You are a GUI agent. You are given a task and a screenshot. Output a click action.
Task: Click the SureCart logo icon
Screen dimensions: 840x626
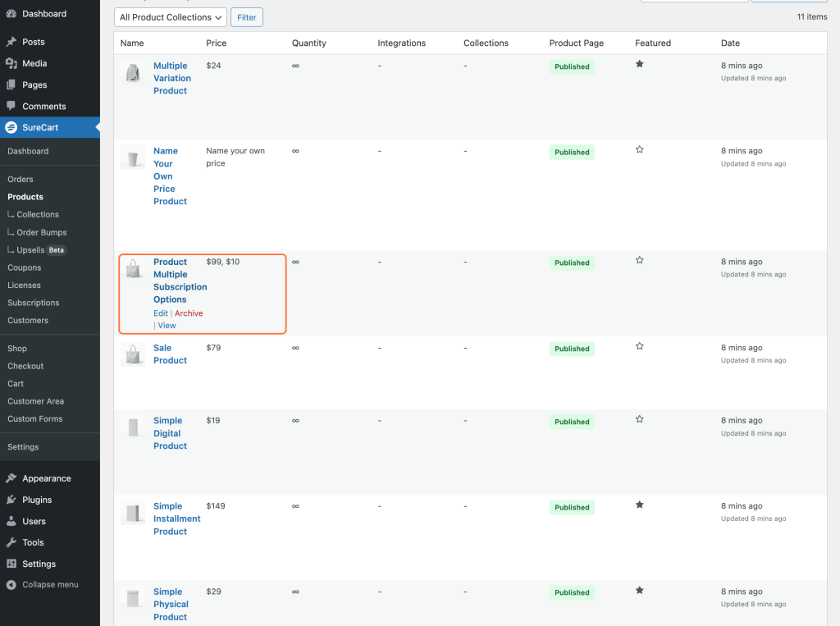(x=11, y=127)
